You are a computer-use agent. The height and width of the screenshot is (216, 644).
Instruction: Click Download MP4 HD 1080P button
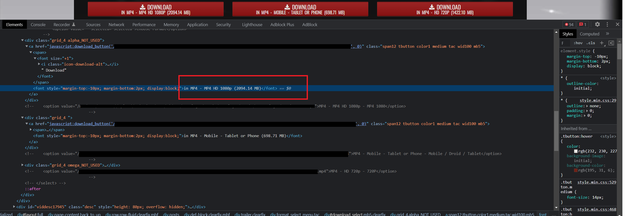[155, 9]
